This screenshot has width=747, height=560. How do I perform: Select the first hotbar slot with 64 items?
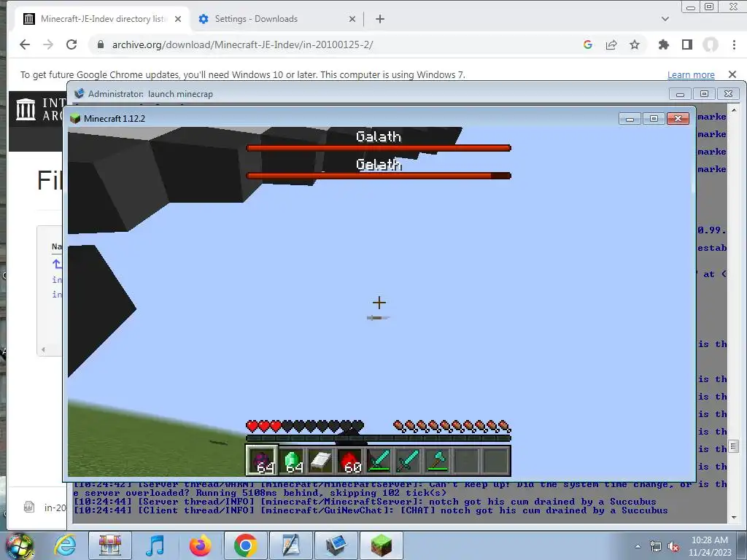coord(261,461)
